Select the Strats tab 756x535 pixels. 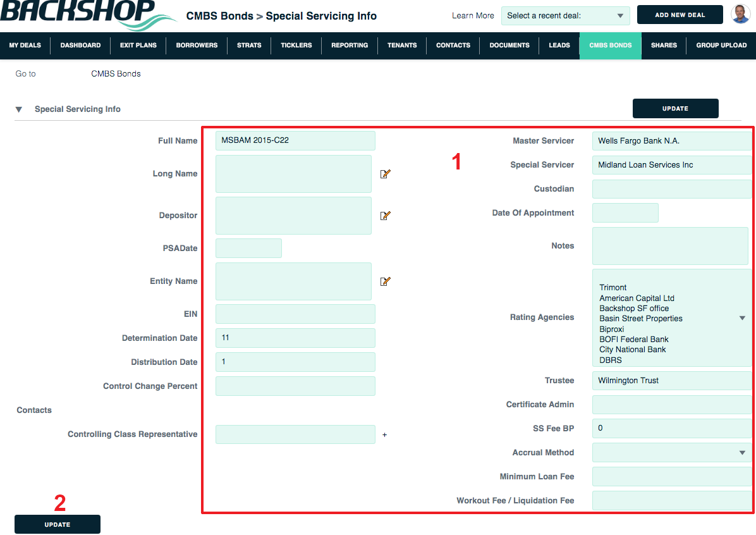click(x=249, y=46)
